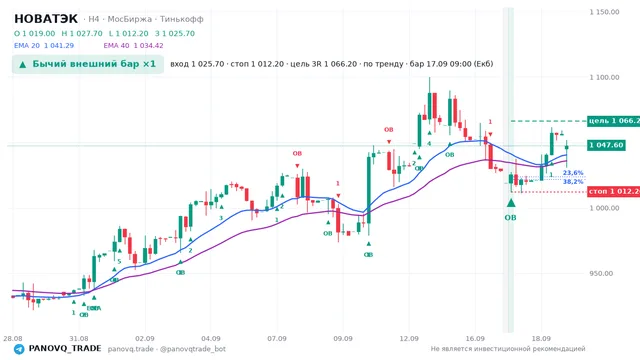The width and height of the screenshot is (640, 360).
Task: Click the "02.09" date on the time axis
Action: point(145,339)
